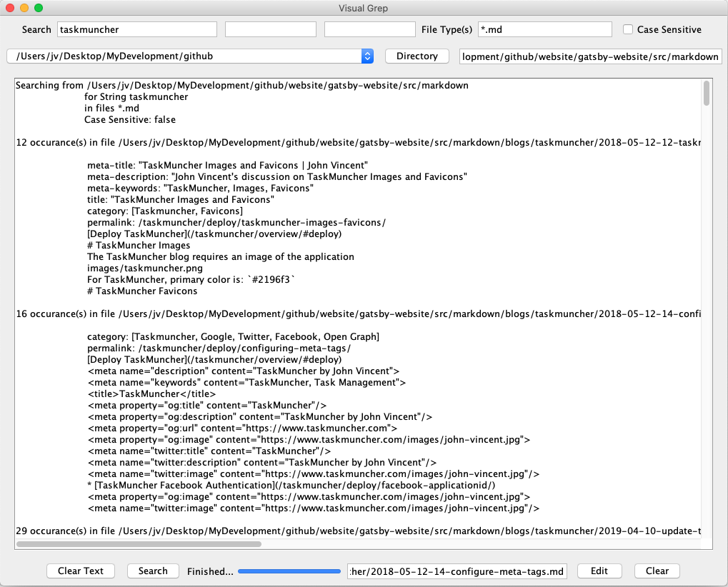Click the File Type(s) field containing *.md
The image size is (728, 587).
545,29
